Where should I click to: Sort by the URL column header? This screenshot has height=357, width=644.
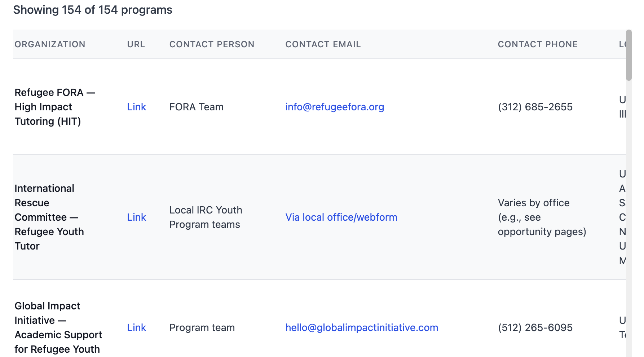pos(136,44)
